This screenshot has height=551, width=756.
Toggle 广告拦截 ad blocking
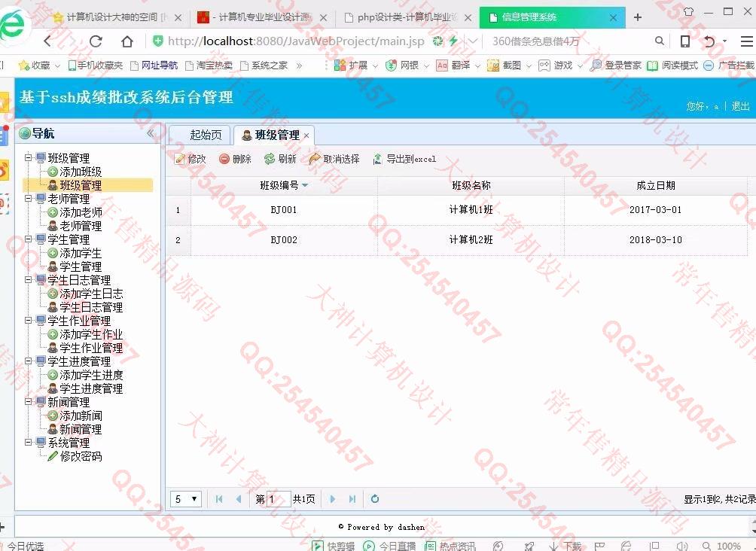(x=729, y=65)
